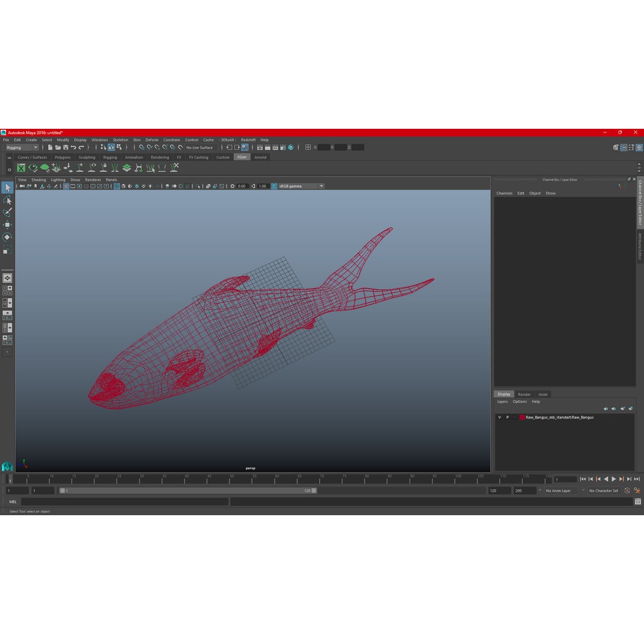Toggle viewport textured checker button

[x=143, y=187]
